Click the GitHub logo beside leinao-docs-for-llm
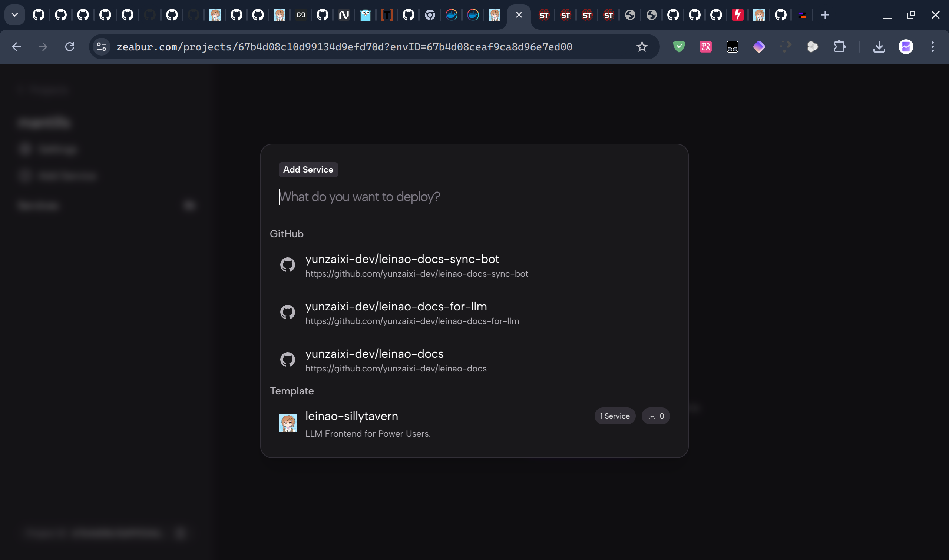The image size is (949, 560). click(288, 312)
